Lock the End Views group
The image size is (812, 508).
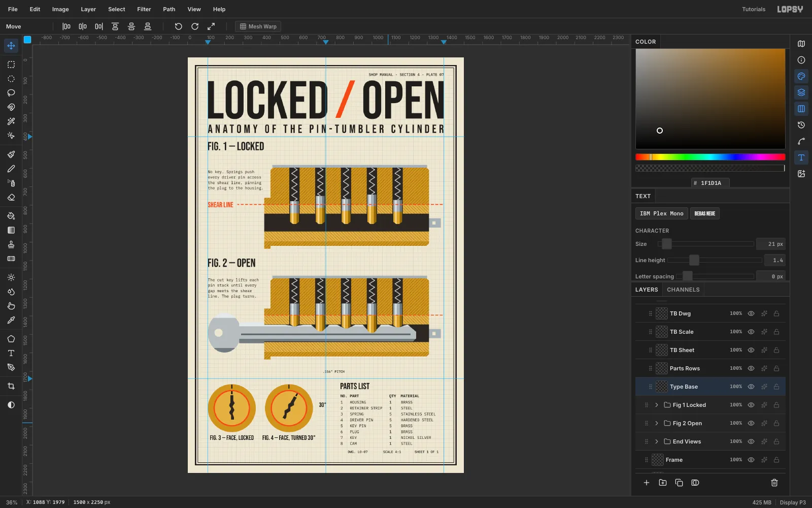click(x=776, y=441)
